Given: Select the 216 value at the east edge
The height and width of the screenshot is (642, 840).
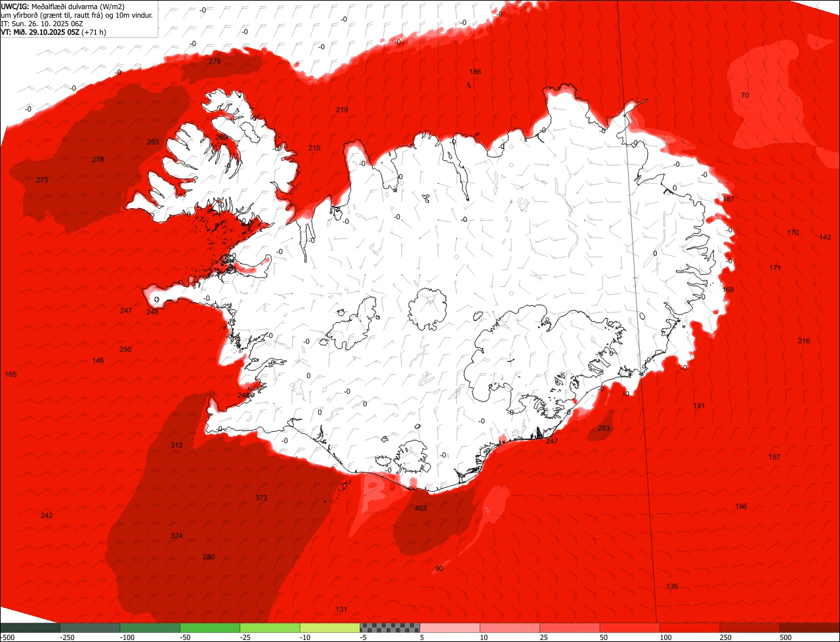Looking at the screenshot, I should pyautogui.click(x=804, y=341).
